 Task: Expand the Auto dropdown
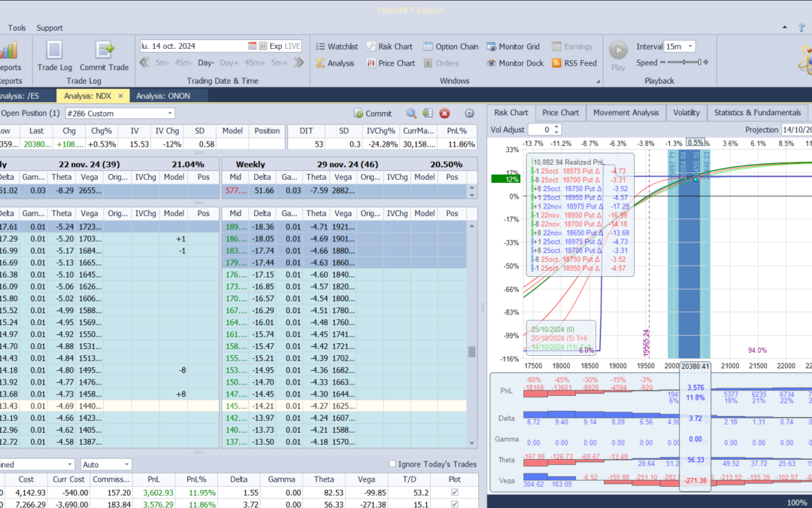coord(126,464)
